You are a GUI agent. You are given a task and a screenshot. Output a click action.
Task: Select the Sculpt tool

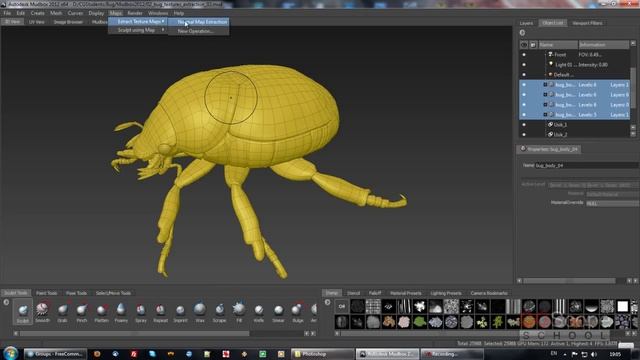(23, 312)
